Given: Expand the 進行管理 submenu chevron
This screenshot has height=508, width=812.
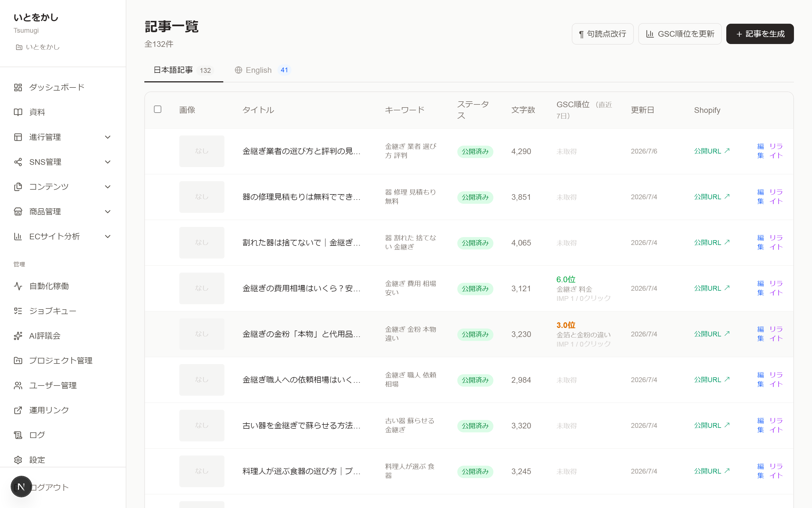Looking at the screenshot, I should (108, 137).
